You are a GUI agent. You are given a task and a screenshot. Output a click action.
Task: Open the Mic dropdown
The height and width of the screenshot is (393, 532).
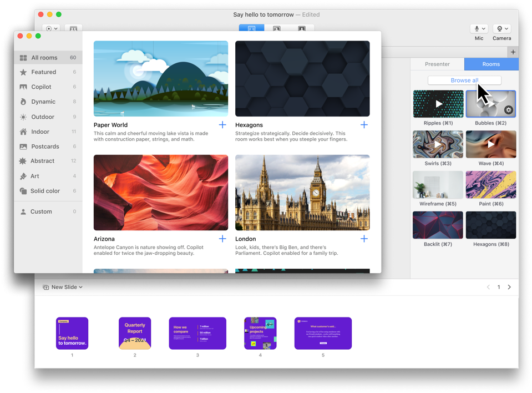click(479, 28)
